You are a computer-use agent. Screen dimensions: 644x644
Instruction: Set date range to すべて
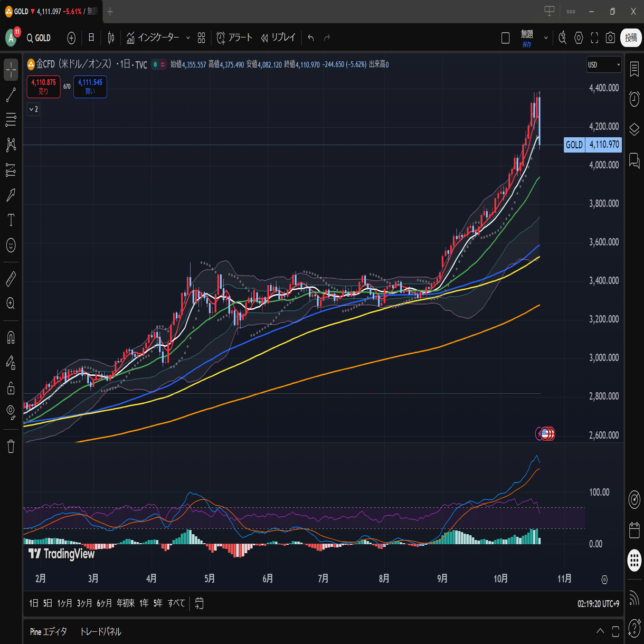pyautogui.click(x=176, y=603)
